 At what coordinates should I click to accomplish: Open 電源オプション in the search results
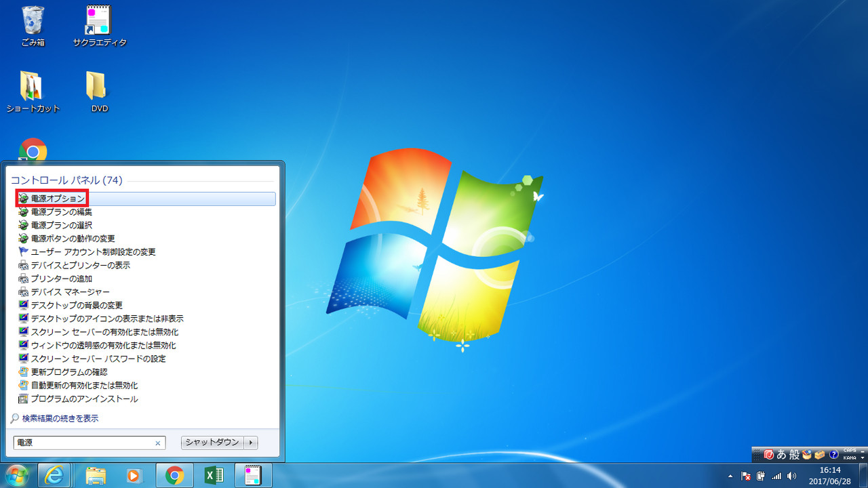click(145, 199)
